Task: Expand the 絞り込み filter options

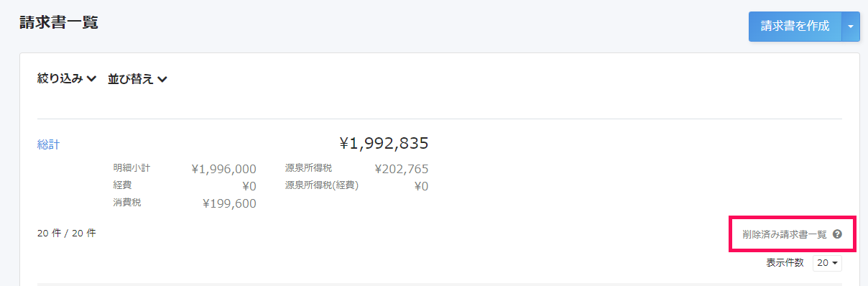Action: pos(67,79)
